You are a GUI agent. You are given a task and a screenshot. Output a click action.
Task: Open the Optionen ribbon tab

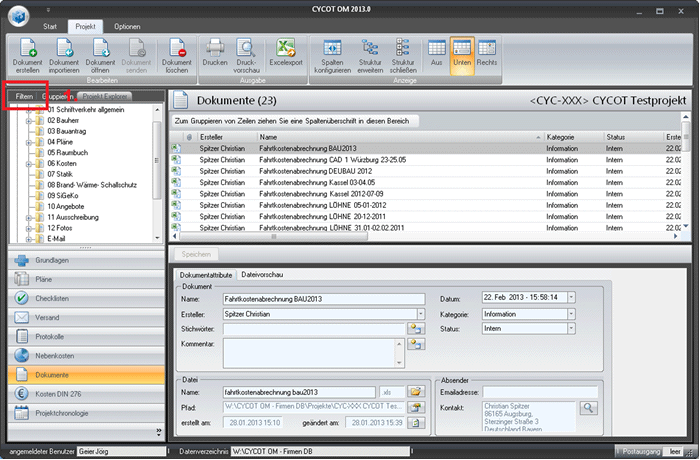(x=127, y=26)
